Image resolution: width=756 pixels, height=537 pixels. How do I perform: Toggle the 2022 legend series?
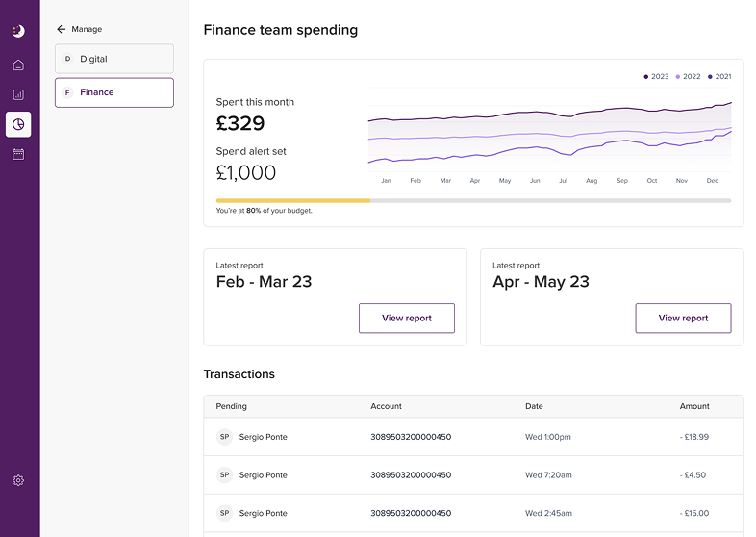pyautogui.click(x=688, y=76)
